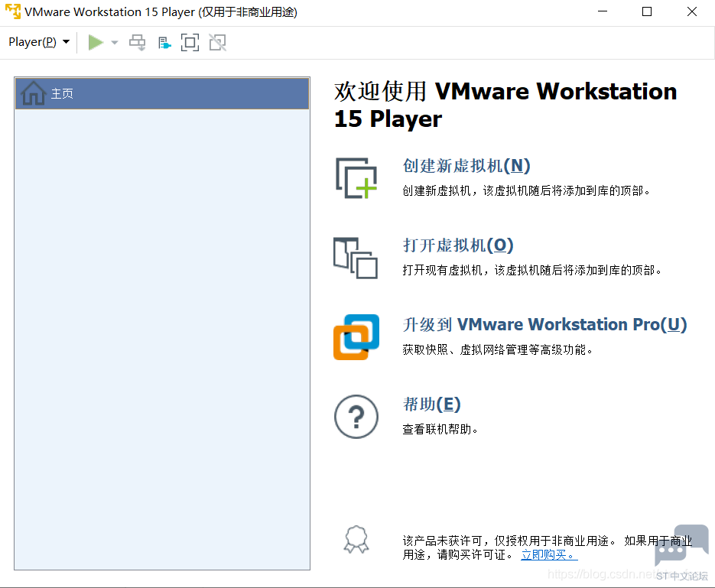
Task: Enter full screen mode icon
Action: click(190, 42)
